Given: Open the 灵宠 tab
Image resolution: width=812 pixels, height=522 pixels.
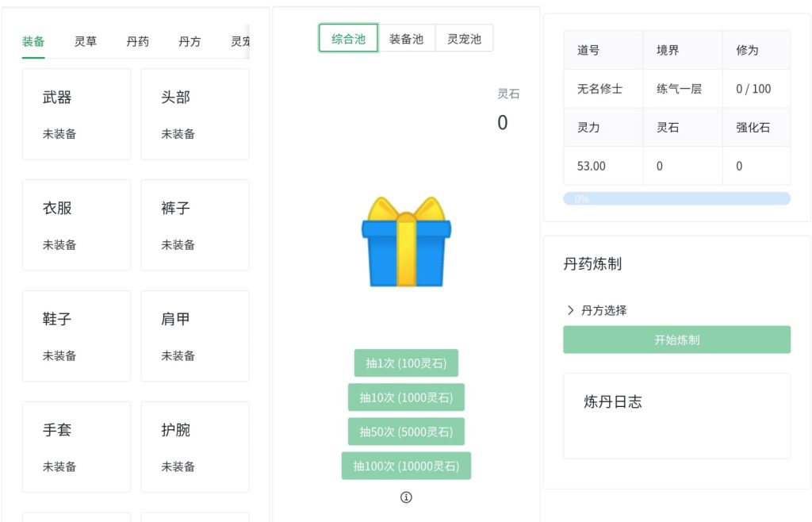Looking at the screenshot, I should tap(240, 42).
